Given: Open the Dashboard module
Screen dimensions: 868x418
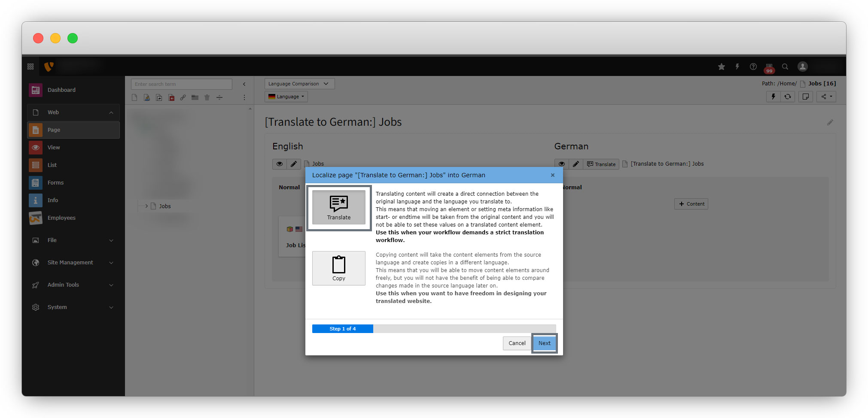Looking at the screenshot, I should pyautogui.click(x=61, y=90).
